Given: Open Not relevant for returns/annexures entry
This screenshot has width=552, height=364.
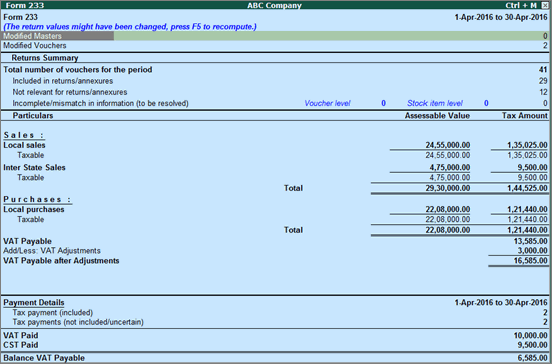Looking at the screenshot, I should pos(275,92).
